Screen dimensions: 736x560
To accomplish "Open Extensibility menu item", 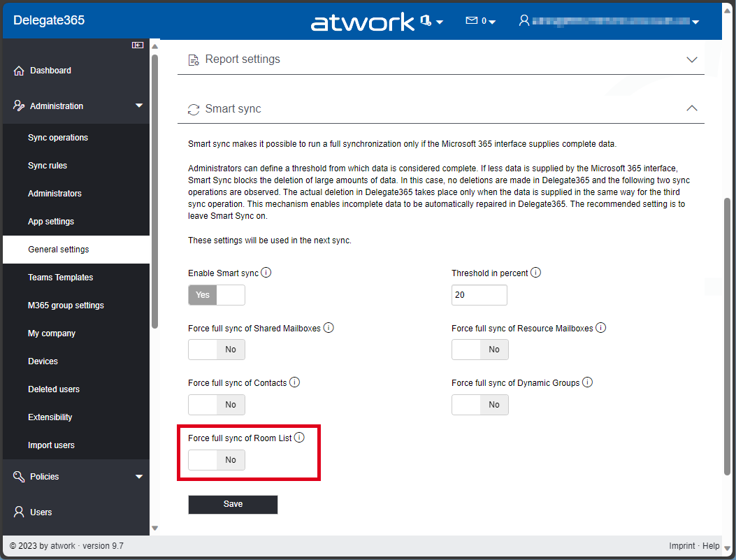I will coord(76,417).
